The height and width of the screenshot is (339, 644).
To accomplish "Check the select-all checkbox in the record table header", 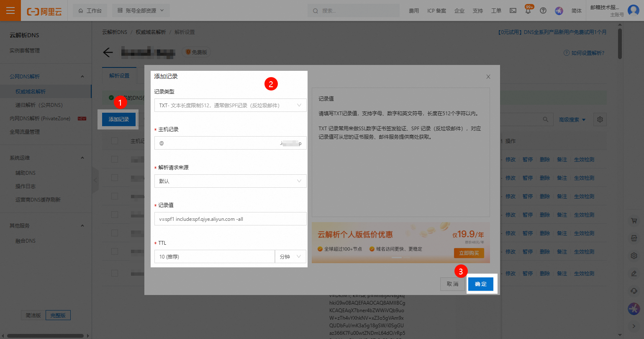I will pos(115,140).
